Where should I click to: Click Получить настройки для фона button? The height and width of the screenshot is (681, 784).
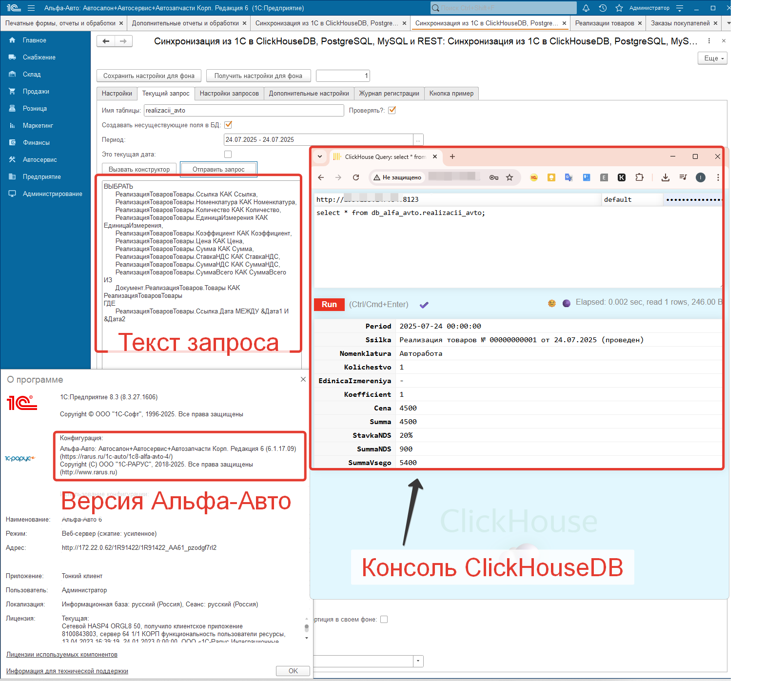tap(258, 76)
